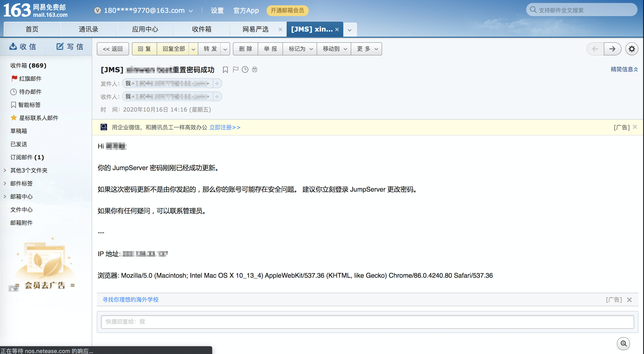Open the 已发送 folder
Image resolution: width=644 pixels, height=354 pixels.
point(19,144)
